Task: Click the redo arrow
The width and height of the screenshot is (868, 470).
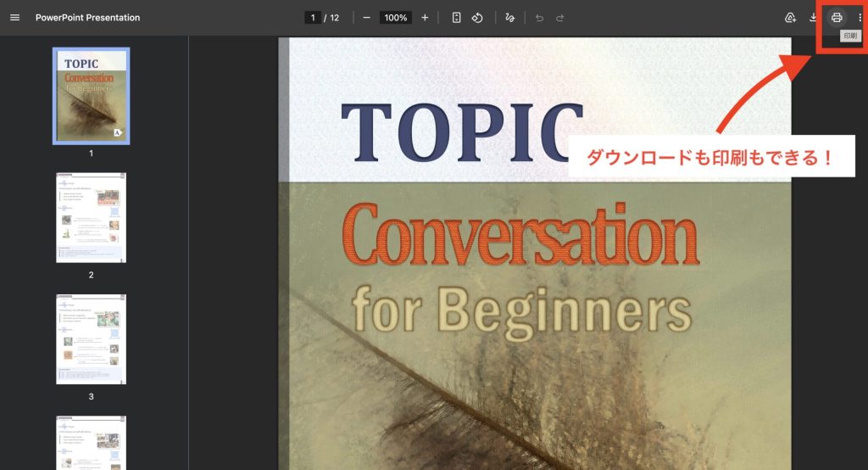Action: tap(559, 18)
